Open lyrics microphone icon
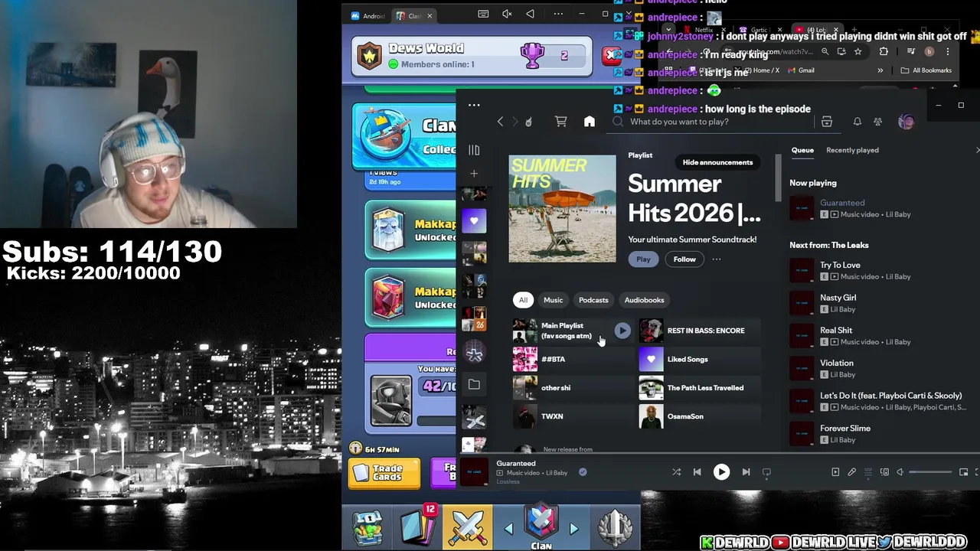The height and width of the screenshot is (551, 980). click(x=851, y=472)
